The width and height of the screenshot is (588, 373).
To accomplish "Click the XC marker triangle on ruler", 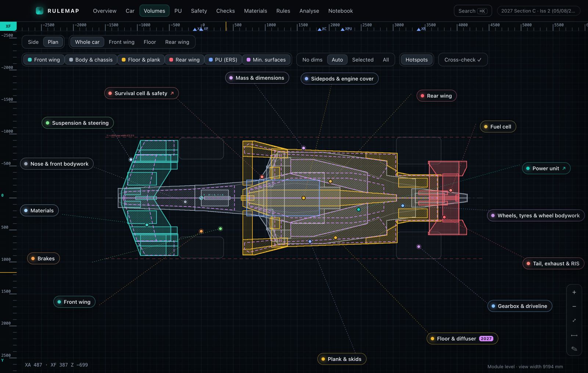I will tap(320, 29).
